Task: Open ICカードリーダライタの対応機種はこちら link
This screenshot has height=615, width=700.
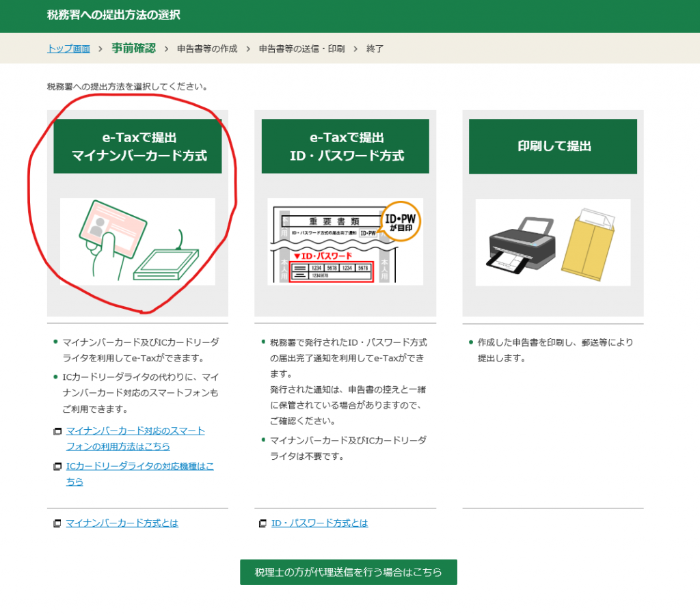Action: coord(139,474)
